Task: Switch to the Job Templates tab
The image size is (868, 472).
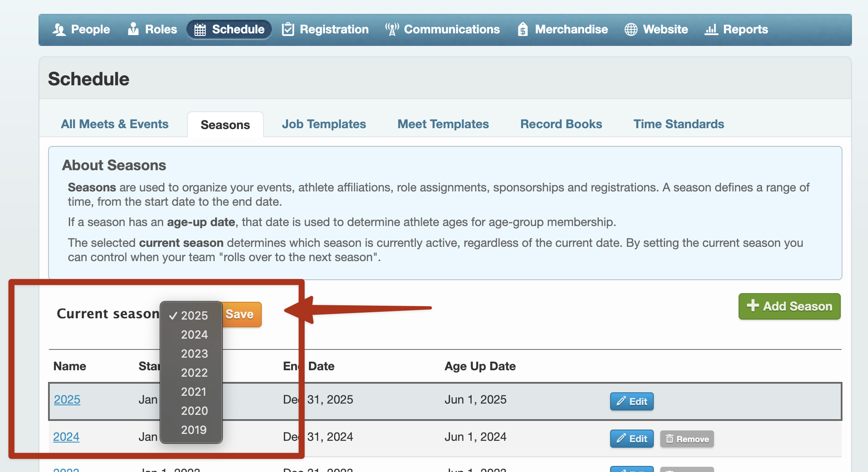Action: (324, 124)
